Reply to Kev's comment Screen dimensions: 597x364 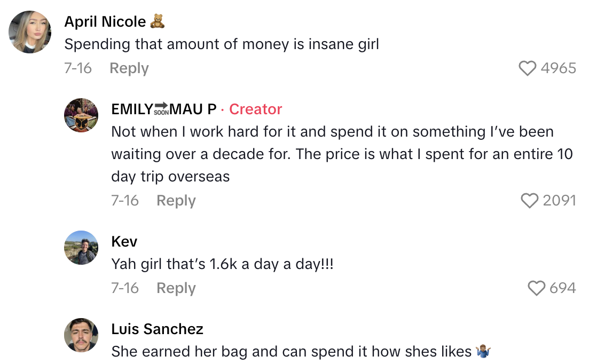(176, 288)
